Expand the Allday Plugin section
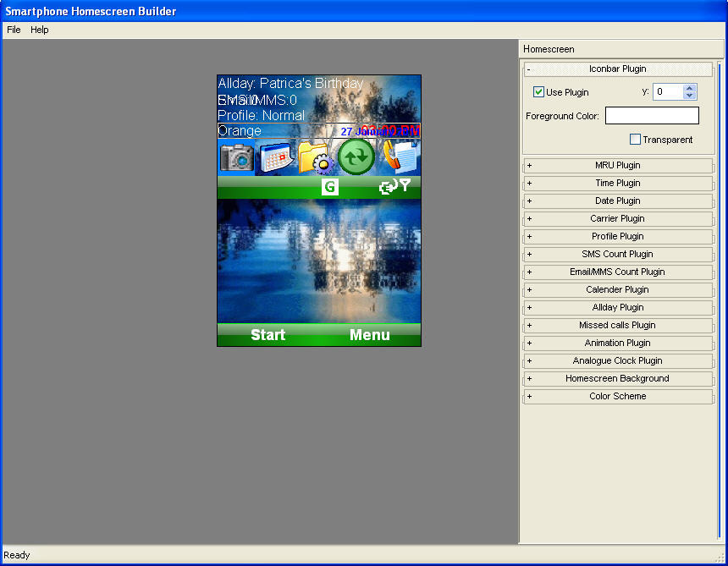This screenshot has height=566, width=728. [x=617, y=308]
